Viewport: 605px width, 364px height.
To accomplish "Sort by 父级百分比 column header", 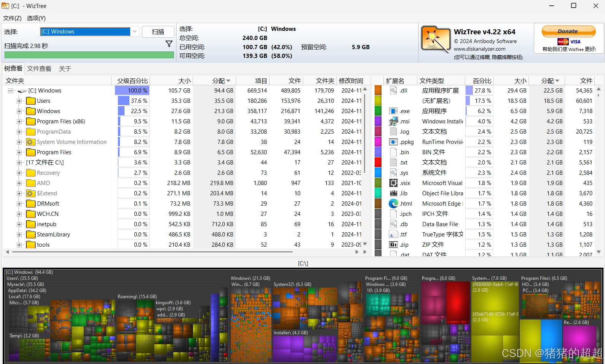I will 131,81.
